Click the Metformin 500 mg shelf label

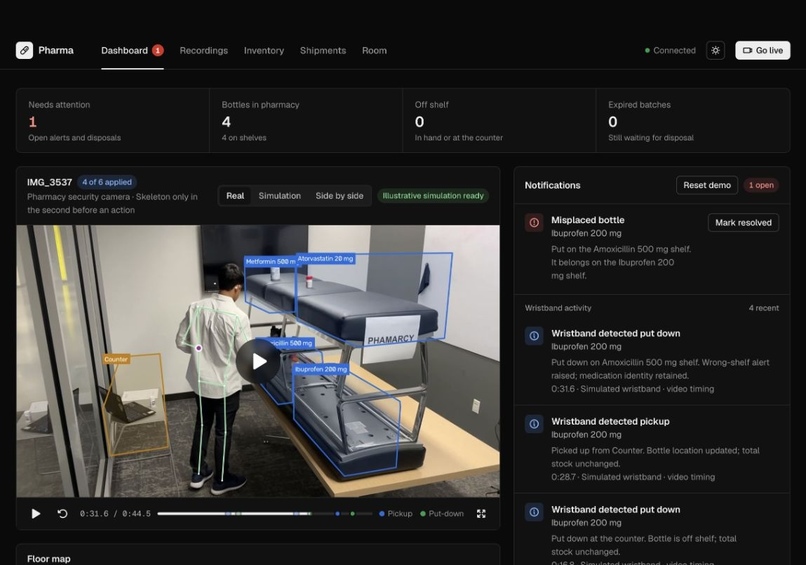[x=271, y=262]
